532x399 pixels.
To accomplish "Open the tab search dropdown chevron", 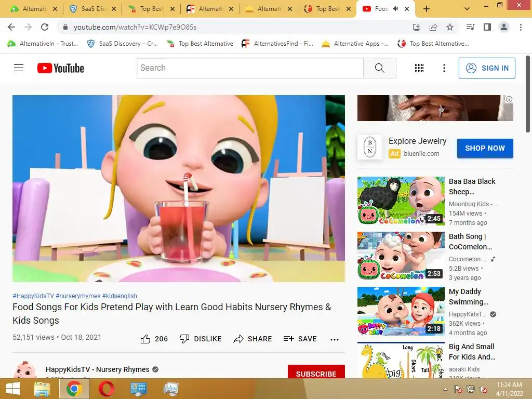I will 467,9.
